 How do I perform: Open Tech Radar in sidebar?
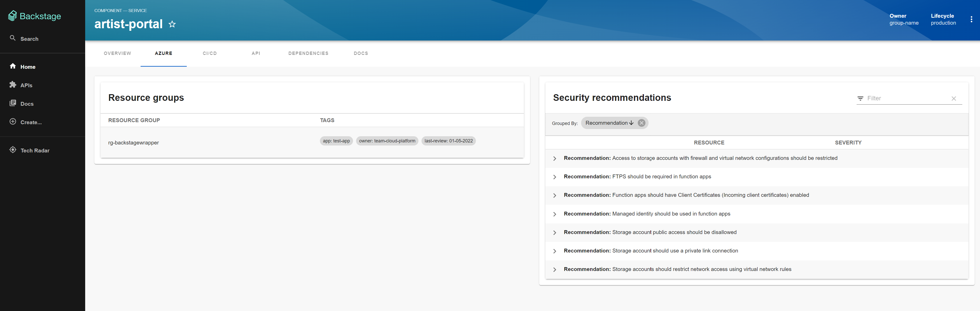pos(35,150)
